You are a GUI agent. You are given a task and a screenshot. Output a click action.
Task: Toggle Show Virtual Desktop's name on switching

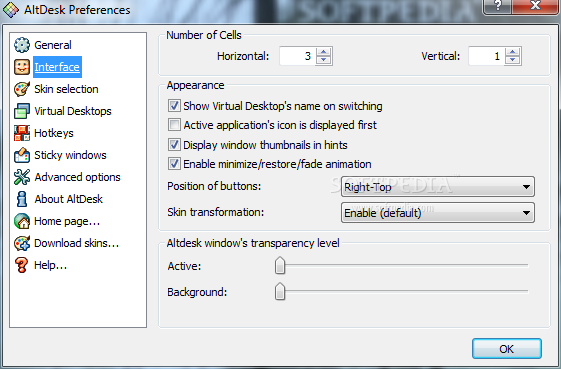[174, 106]
